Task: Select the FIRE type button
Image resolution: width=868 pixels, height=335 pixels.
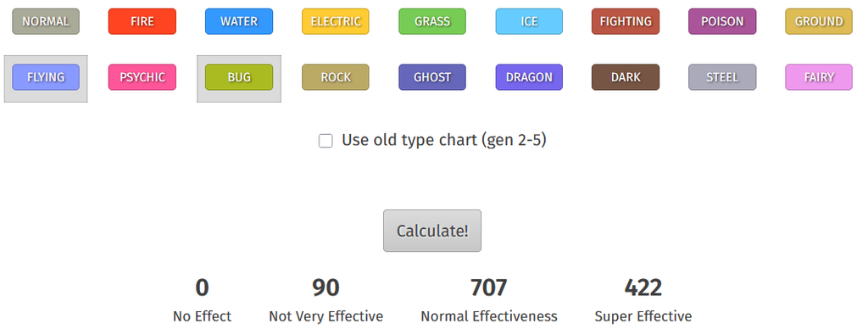Action: [x=142, y=21]
